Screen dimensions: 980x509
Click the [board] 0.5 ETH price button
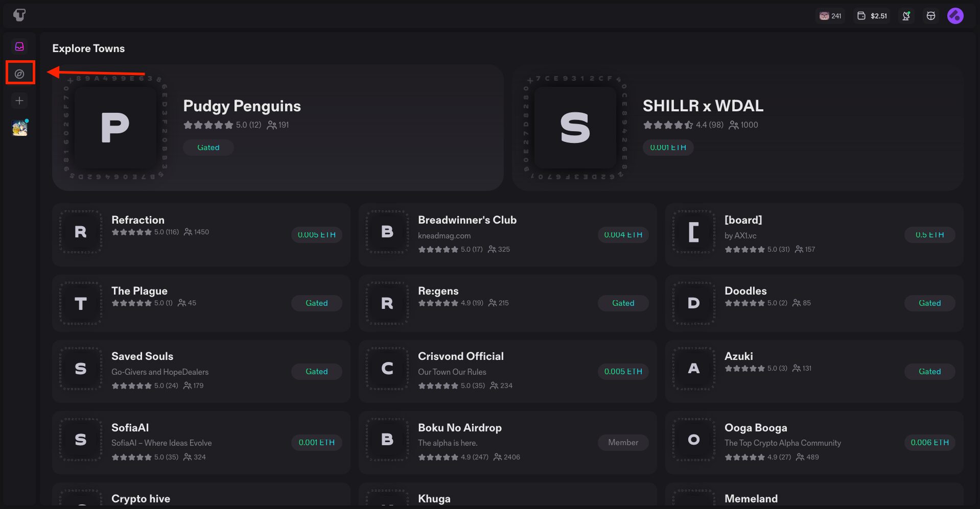coord(929,235)
